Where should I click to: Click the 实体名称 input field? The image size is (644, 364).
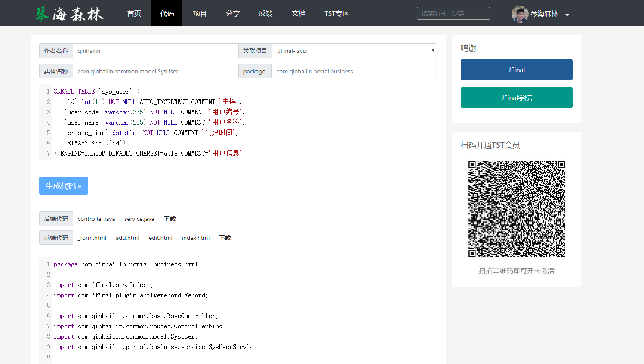[155, 71]
